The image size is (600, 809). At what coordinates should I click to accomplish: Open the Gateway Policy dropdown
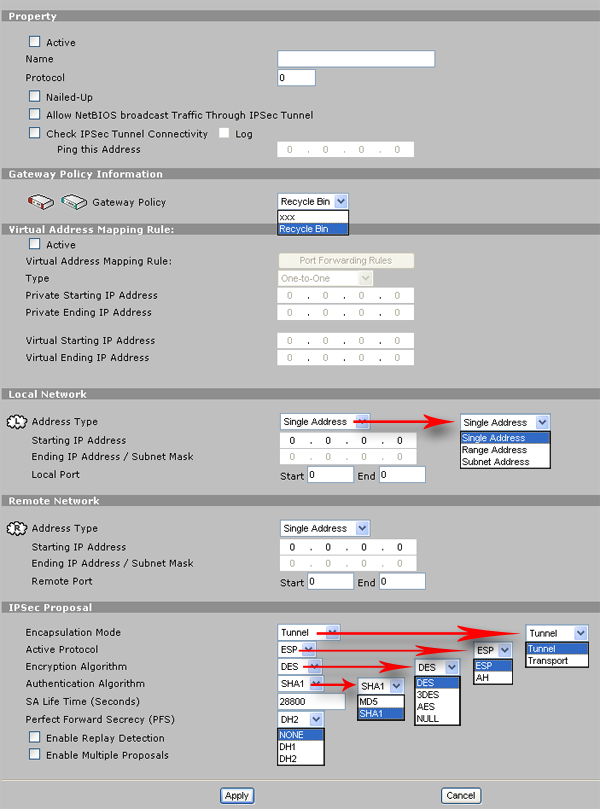pyautogui.click(x=313, y=201)
